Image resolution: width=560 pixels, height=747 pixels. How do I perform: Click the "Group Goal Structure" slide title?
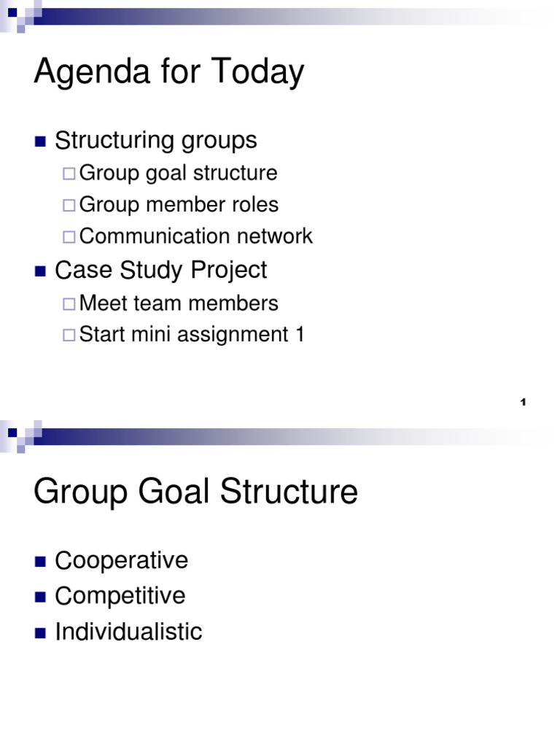195,492
